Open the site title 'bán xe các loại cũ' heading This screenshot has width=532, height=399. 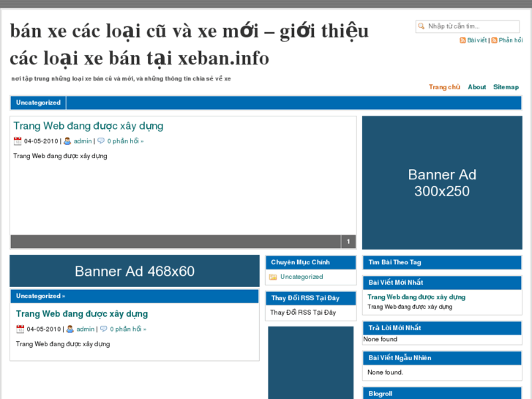189,44
